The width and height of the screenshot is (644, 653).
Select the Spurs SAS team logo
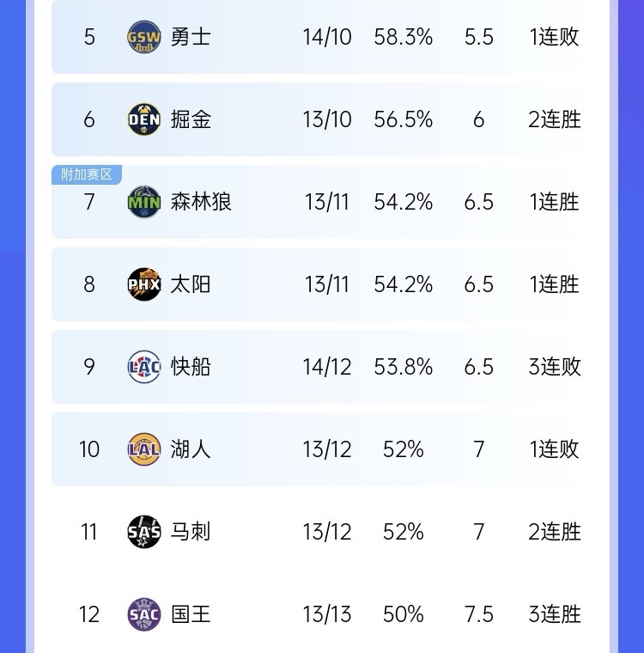click(144, 532)
